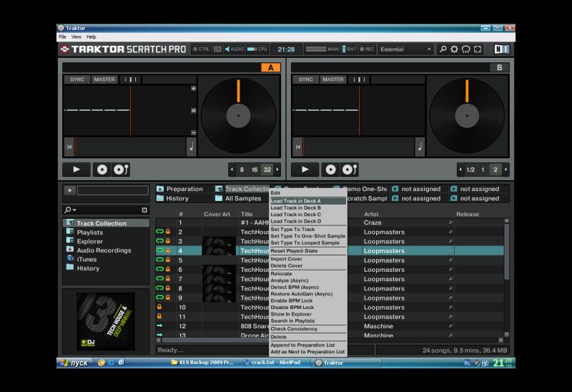Image resolution: width=572 pixels, height=392 pixels.
Task: Click Deck B vinyl absolute mode icon
Action: (330, 170)
